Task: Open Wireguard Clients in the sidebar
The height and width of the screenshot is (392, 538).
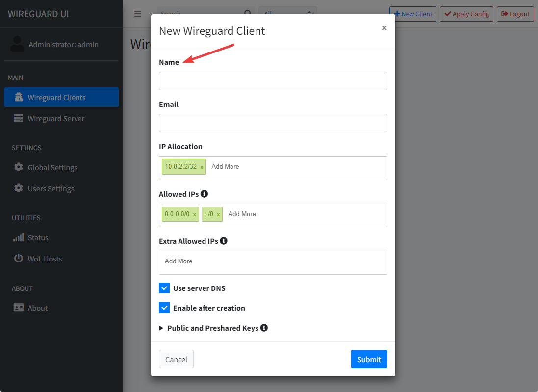Action: [61, 97]
